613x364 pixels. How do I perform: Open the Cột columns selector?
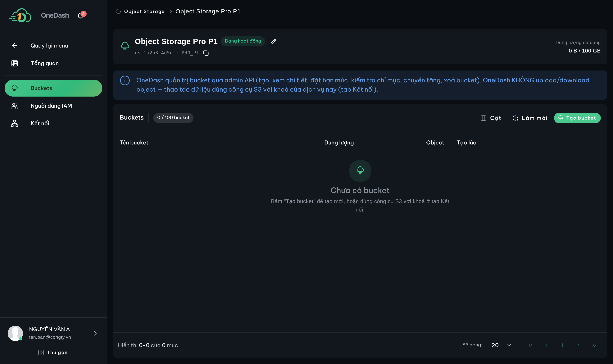point(491,118)
